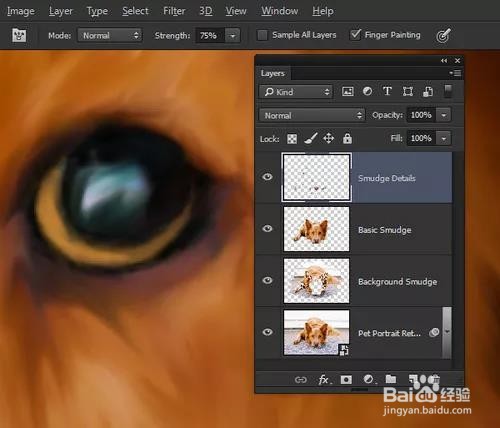The image size is (500, 428).
Task: Enable the Sample All Layers checkbox
Action: pyautogui.click(x=262, y=35)
